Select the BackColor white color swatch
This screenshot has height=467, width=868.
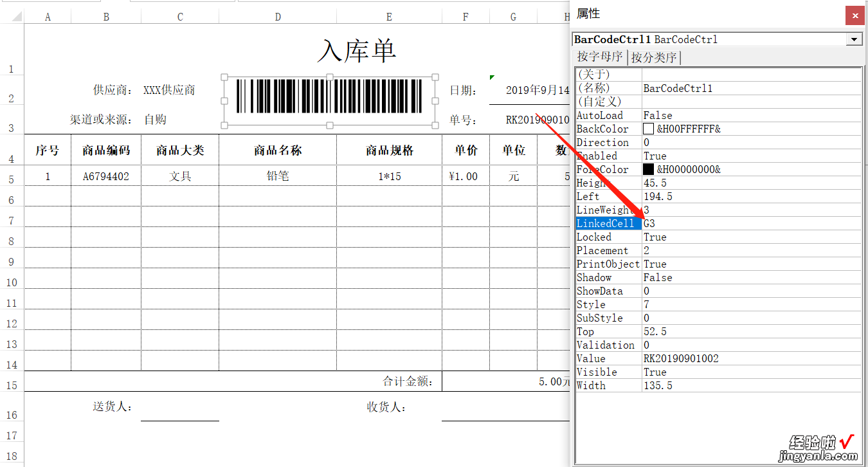click(x=648, y=129)
